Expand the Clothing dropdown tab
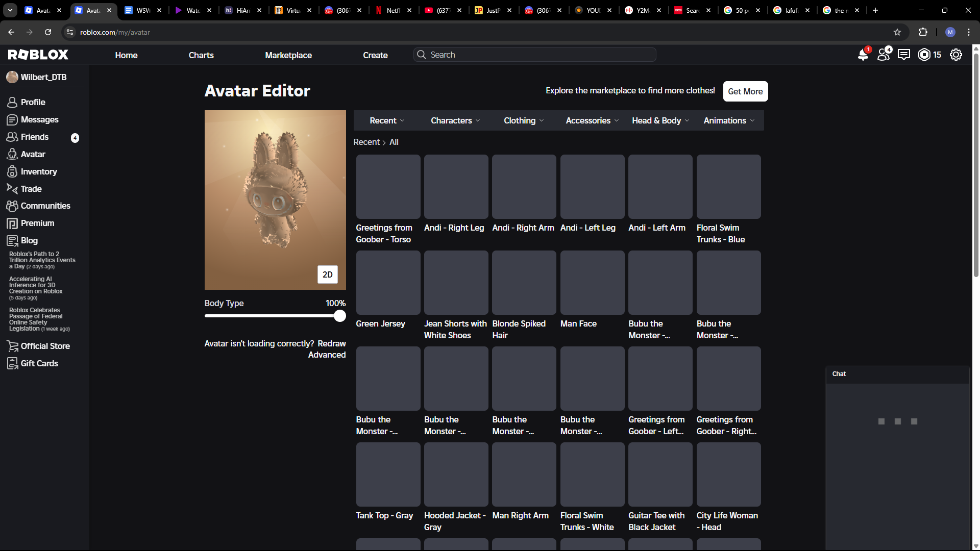980x551 pixels. point(524,121)
